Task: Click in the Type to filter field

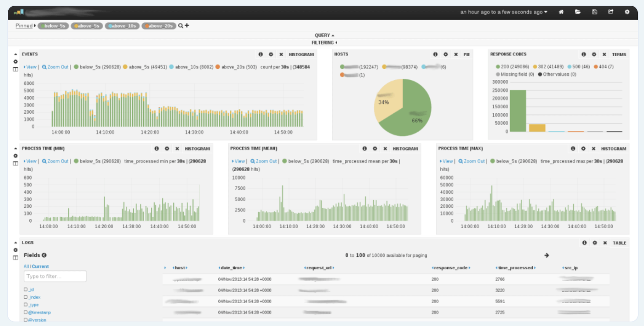Action: (55, 276)
